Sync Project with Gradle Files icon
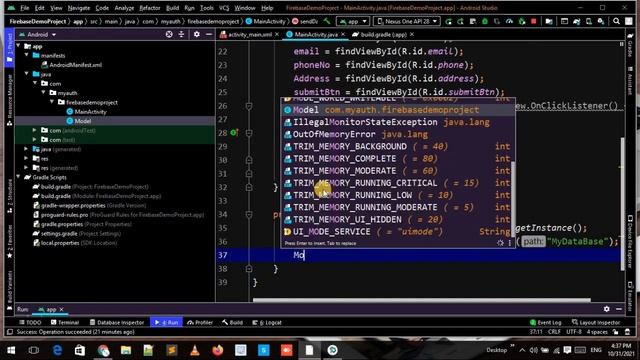The height and width of the screenshot is (360, 640). click(577, 21)
